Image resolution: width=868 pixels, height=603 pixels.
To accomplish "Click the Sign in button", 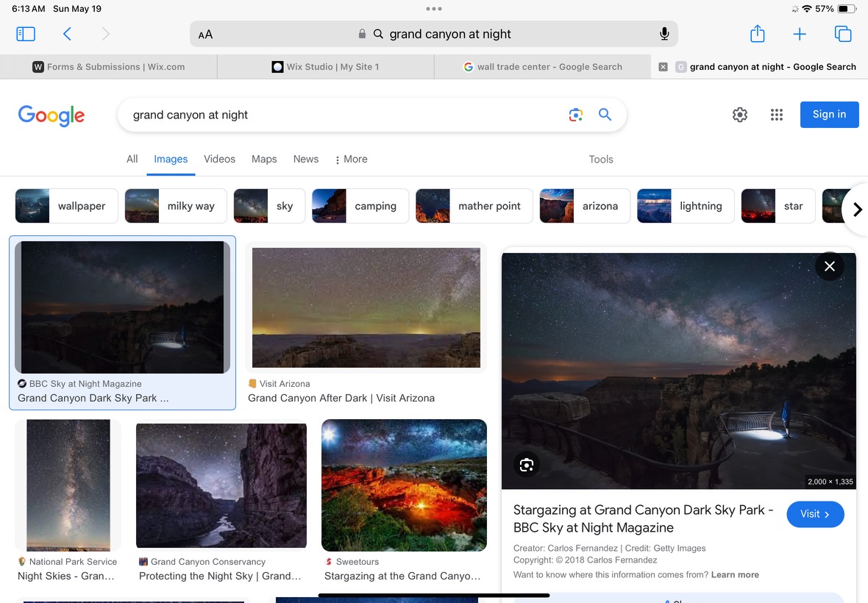I will [829, 115].
